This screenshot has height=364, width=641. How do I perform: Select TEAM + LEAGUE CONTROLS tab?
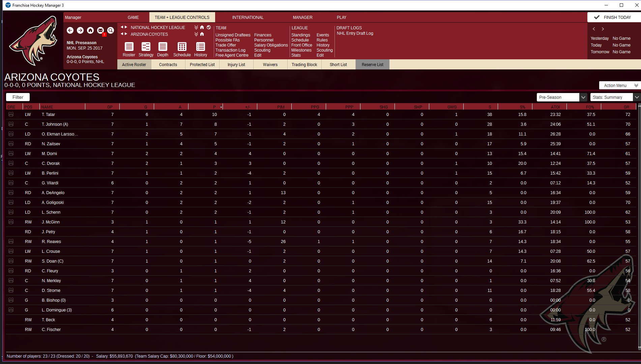coord(182,18)
